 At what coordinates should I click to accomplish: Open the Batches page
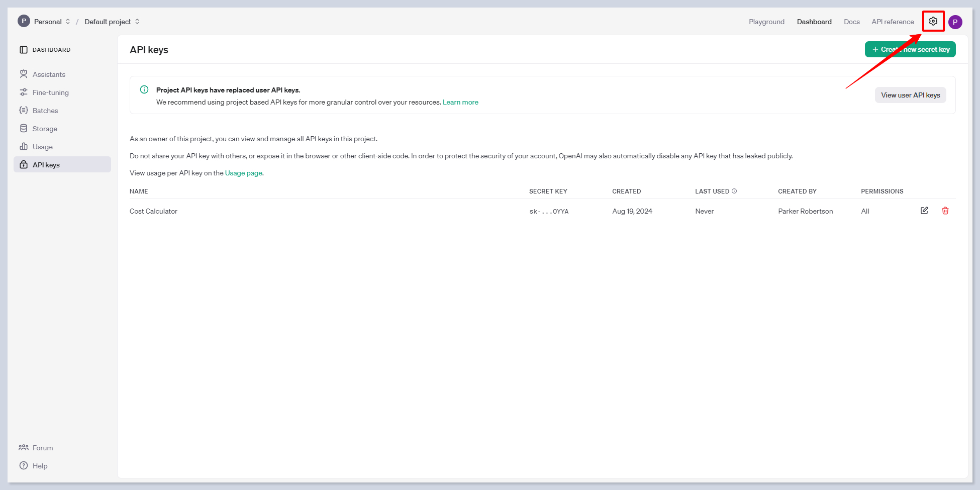45,111
